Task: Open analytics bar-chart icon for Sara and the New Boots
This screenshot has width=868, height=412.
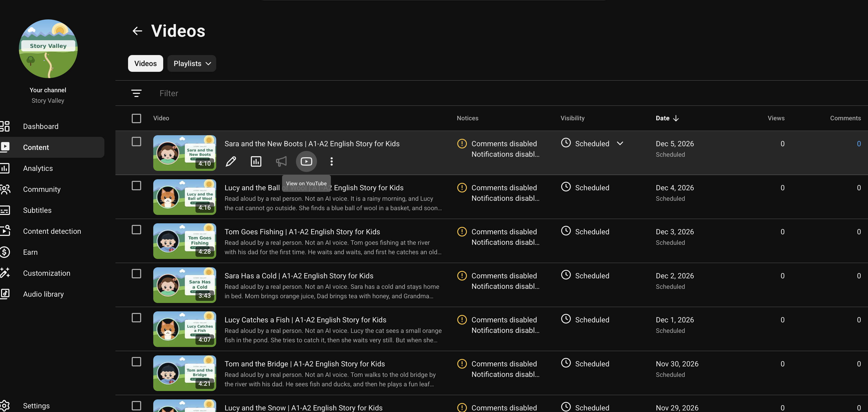Action: [256, 161]
